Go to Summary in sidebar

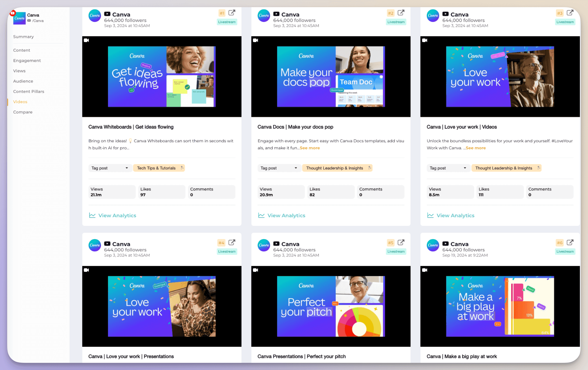point(24,37)
